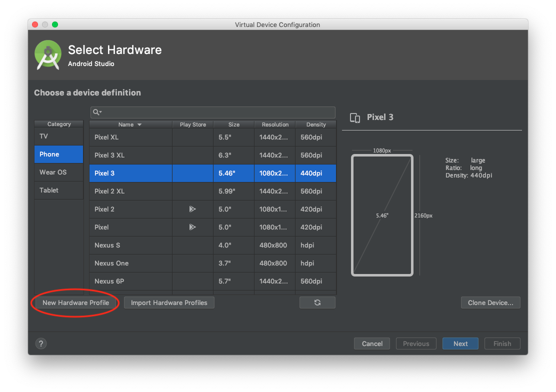This screenshot has width=556, height=392.
Task: Focus the device search field
Action: [213, 112]
